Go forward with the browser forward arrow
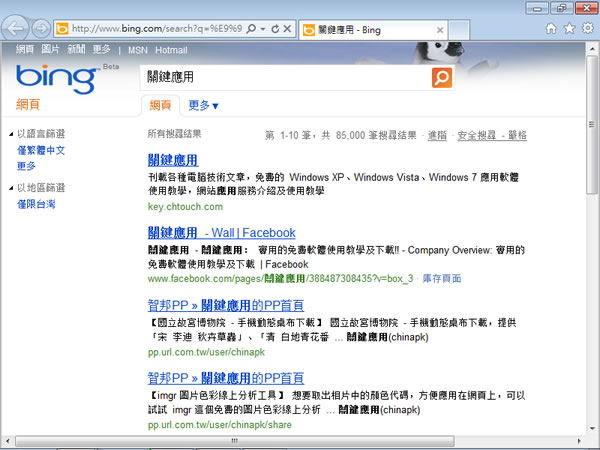 pos(41,28)
